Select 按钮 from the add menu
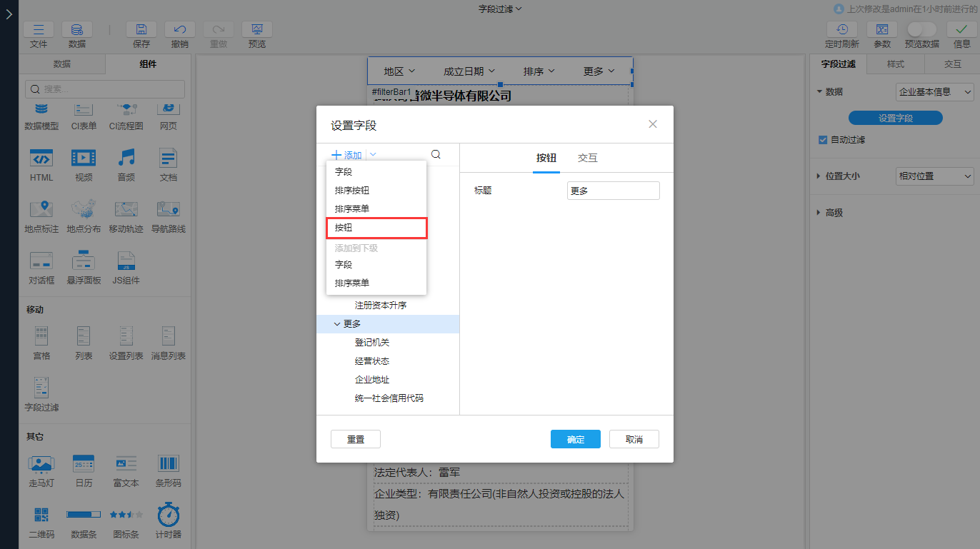 tap(343, 227)
